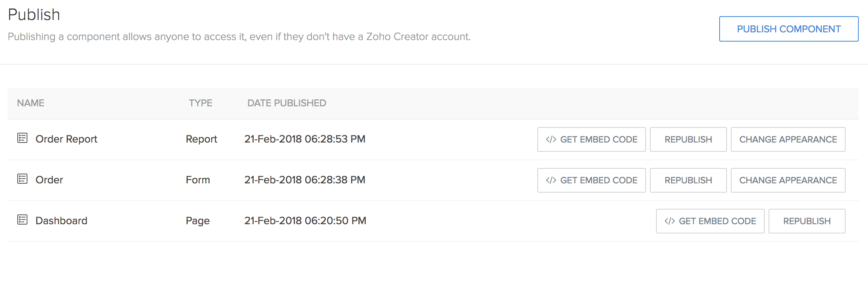Change appearance of Order form
The height and width of the screenshot is (292, 868).
point(788,180)
